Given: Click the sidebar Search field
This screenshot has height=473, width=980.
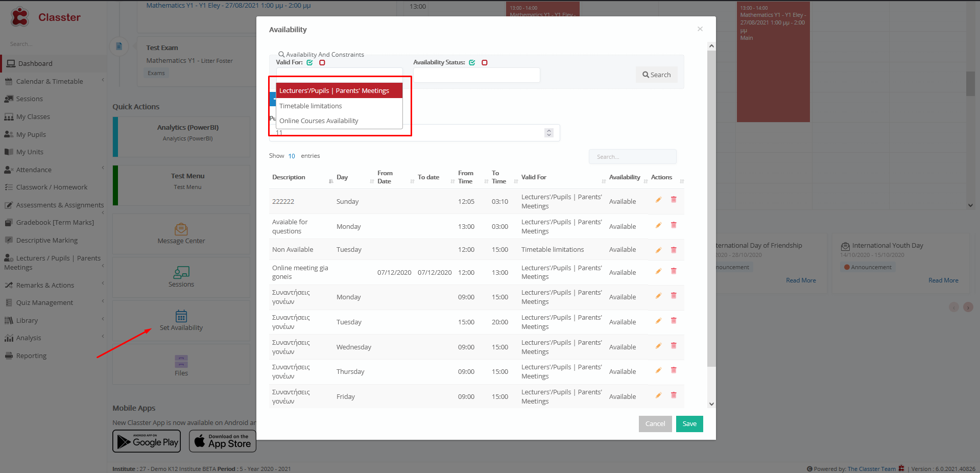Looking at the screenshot, I should coord(53,44).
